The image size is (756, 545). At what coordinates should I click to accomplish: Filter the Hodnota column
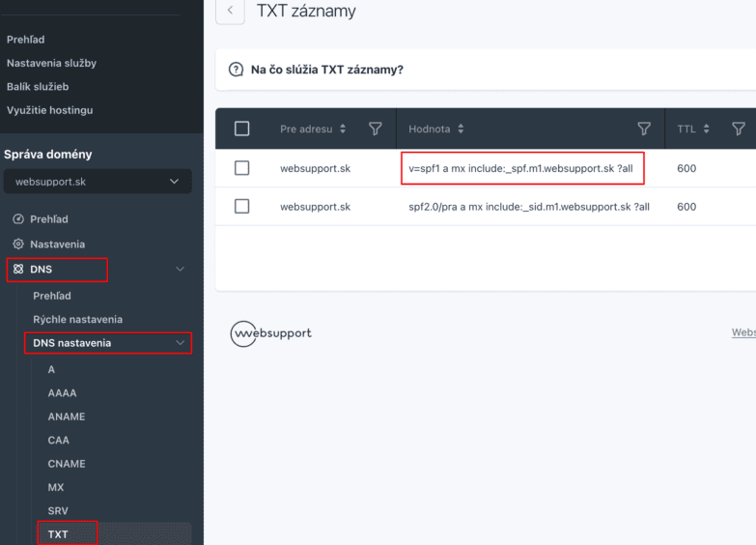(644, 129)
